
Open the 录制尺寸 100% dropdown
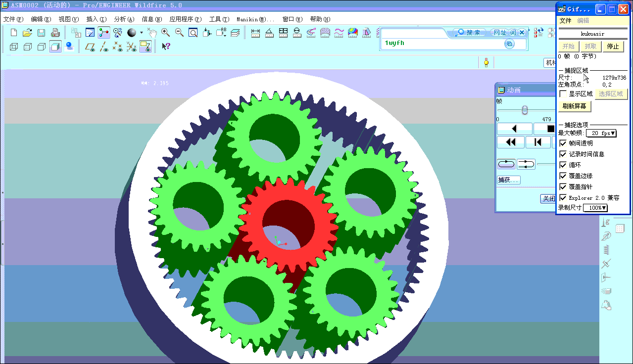[595, 208]
